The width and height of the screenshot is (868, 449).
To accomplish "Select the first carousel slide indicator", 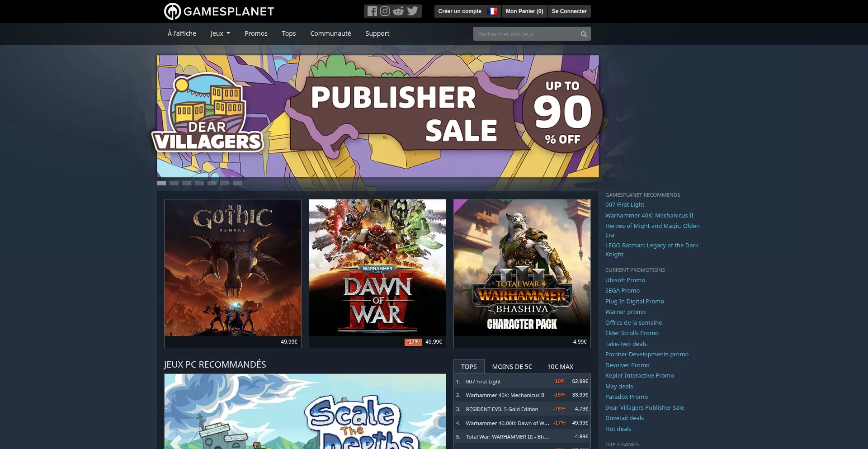I will (161, 183).
